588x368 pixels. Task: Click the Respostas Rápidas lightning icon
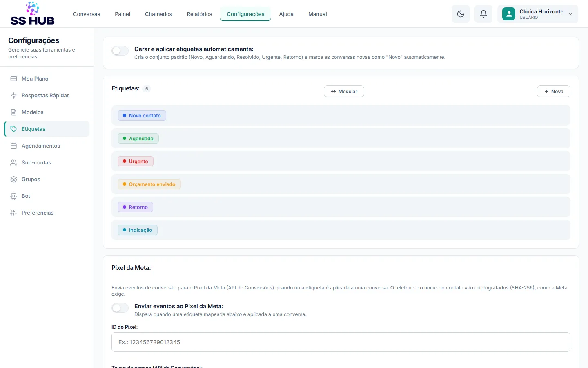13,95
